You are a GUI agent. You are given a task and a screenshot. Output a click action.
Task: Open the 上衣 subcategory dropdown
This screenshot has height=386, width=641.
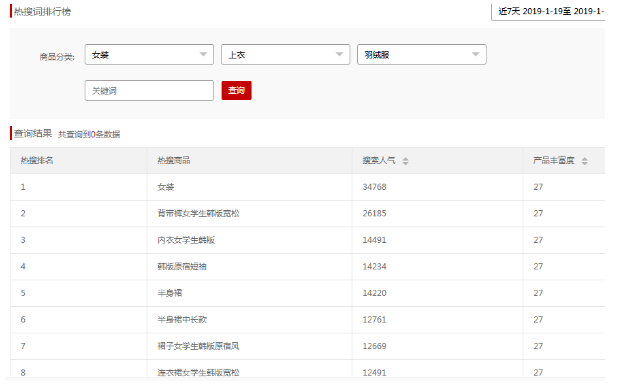coord(285,55)
